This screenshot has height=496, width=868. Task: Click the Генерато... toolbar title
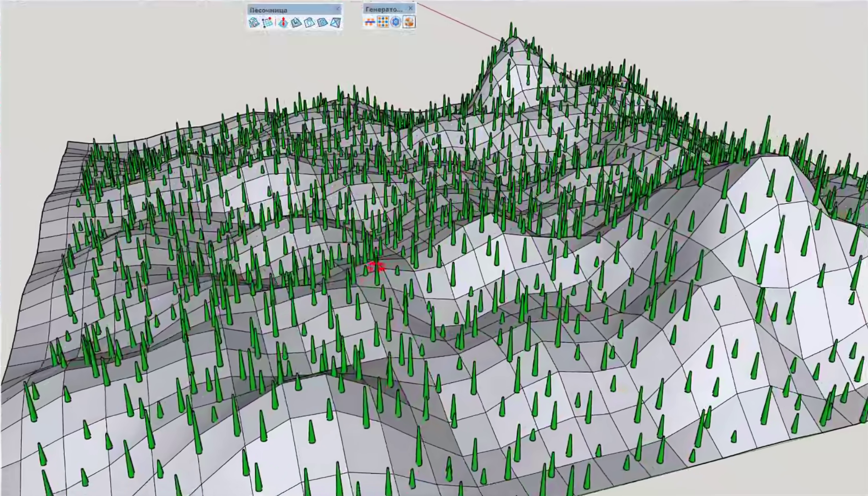383,9
